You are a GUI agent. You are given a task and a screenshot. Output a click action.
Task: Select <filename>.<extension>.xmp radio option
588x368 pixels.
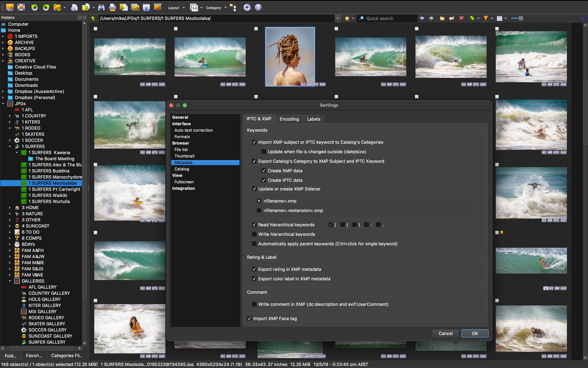[259, 210]
